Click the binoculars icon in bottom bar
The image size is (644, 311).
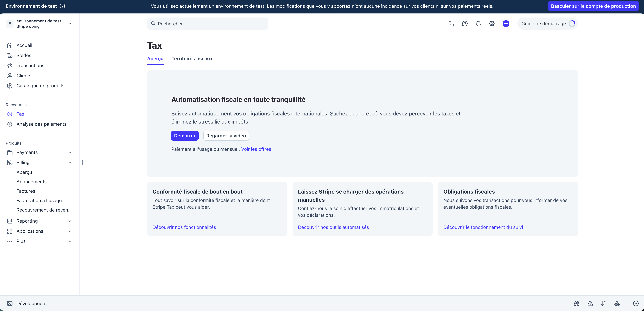tap(577, 303)
